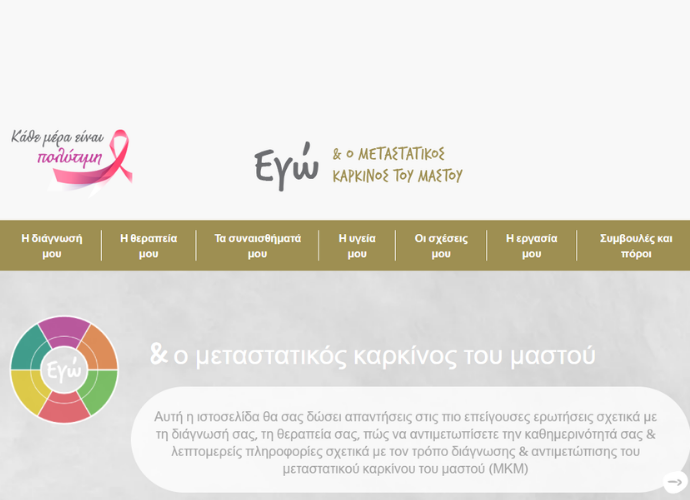Click the central Εγώ site logo
Image resolution: width=690 pixels, height=500 pixels.
(286, 166)
